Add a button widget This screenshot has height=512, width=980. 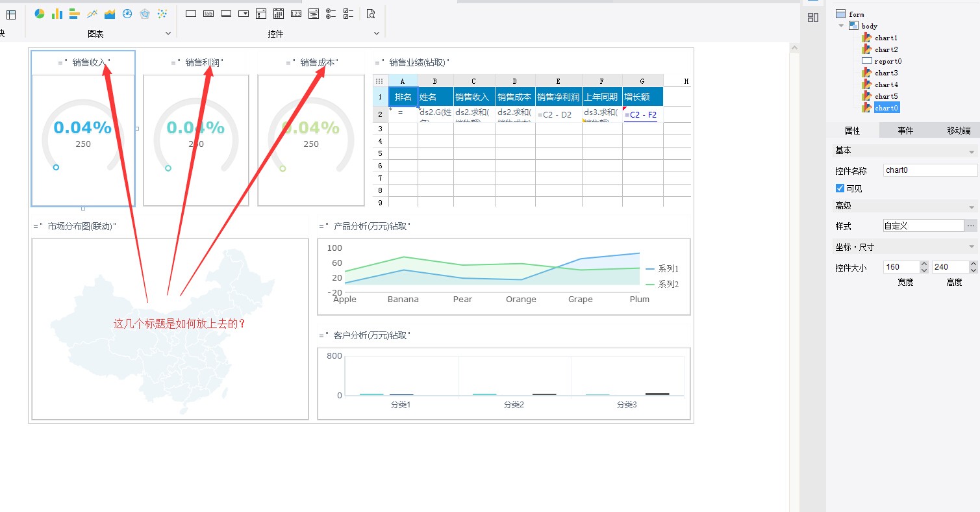point(226,14)
